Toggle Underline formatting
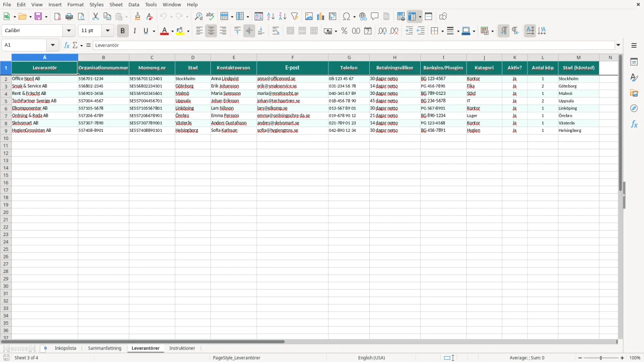Viewport: 644px width, 362px height. [145, 31]
